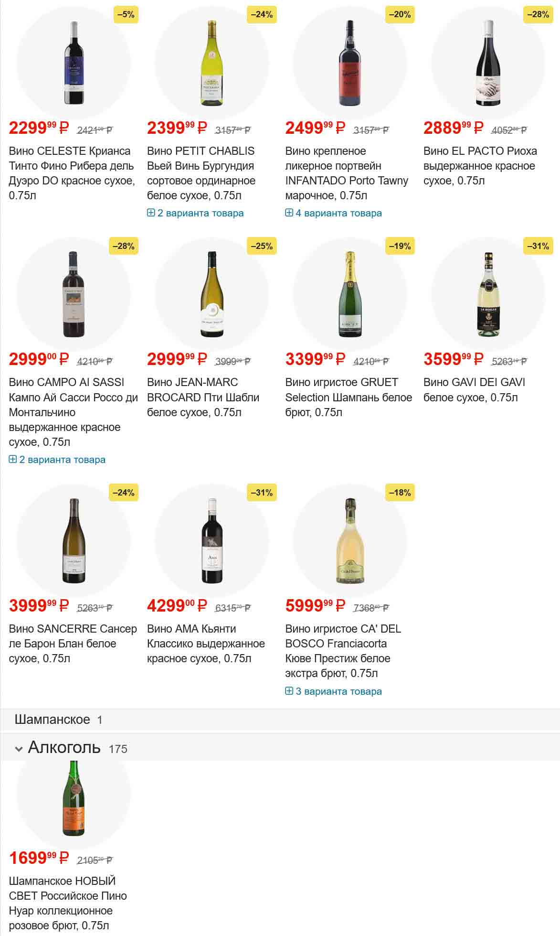Open JEAN-MARC BROCARD Пти Шабли product link
Viewport: 560px width, 936px height.
click(x=203, y=397)
